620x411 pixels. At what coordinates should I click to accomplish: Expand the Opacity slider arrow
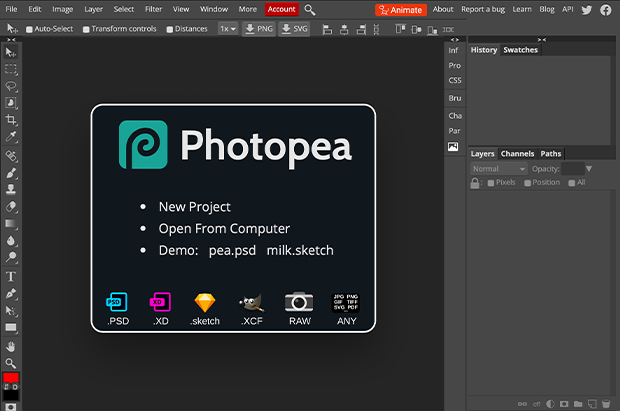click(589, 169)
